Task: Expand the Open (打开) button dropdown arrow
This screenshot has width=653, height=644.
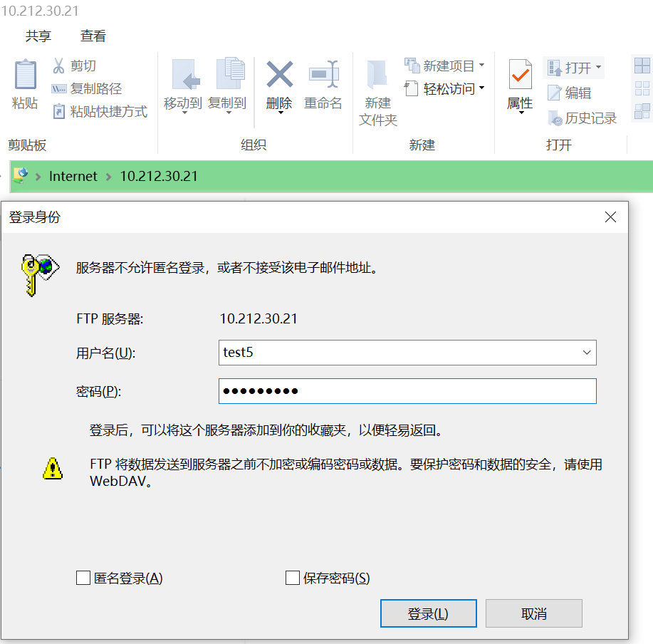Action: [x=598, y=67]
